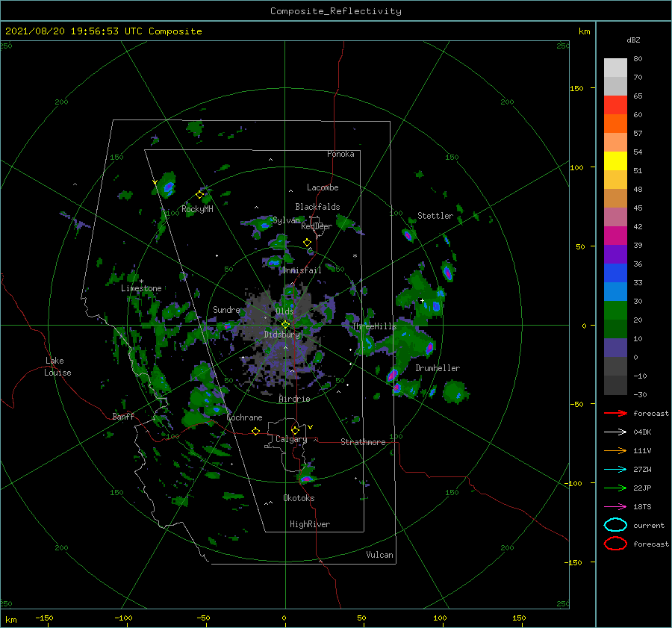The height and width of the screenshot is (628, 672).
Task: Click the red forecast arrow in legend
Action: [x=615, y=413]
